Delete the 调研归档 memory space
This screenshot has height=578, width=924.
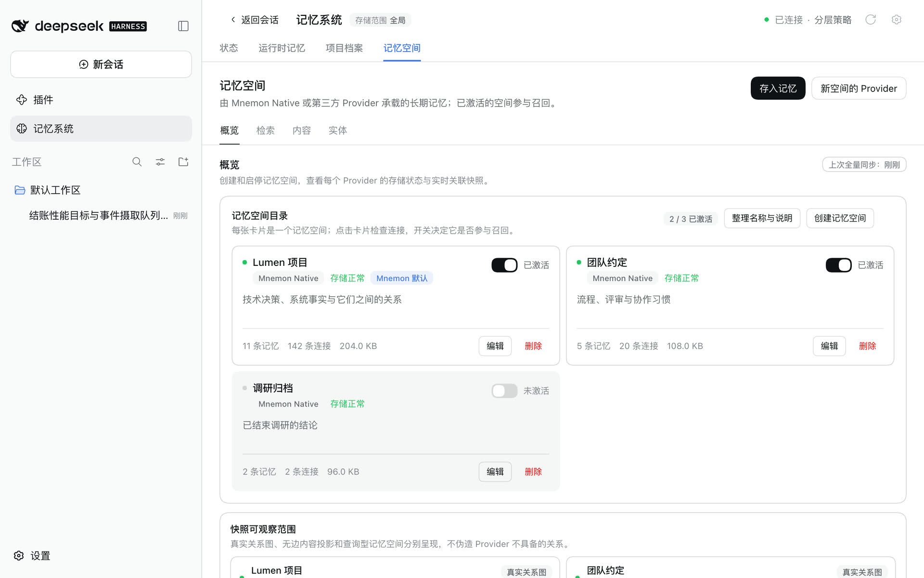click(533, 472)
